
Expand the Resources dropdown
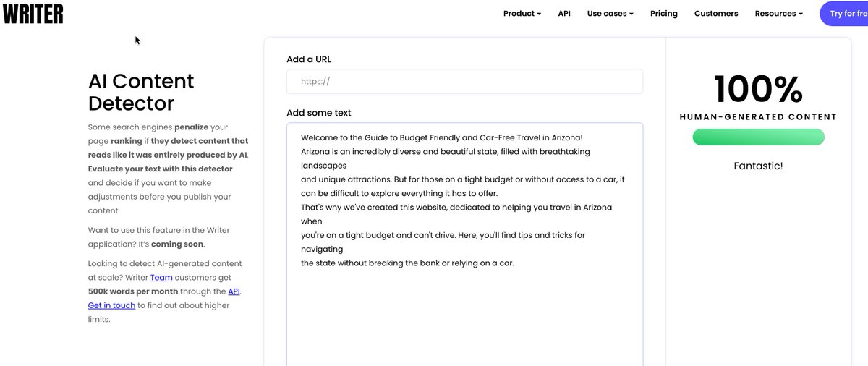click(x=779, y=13)
